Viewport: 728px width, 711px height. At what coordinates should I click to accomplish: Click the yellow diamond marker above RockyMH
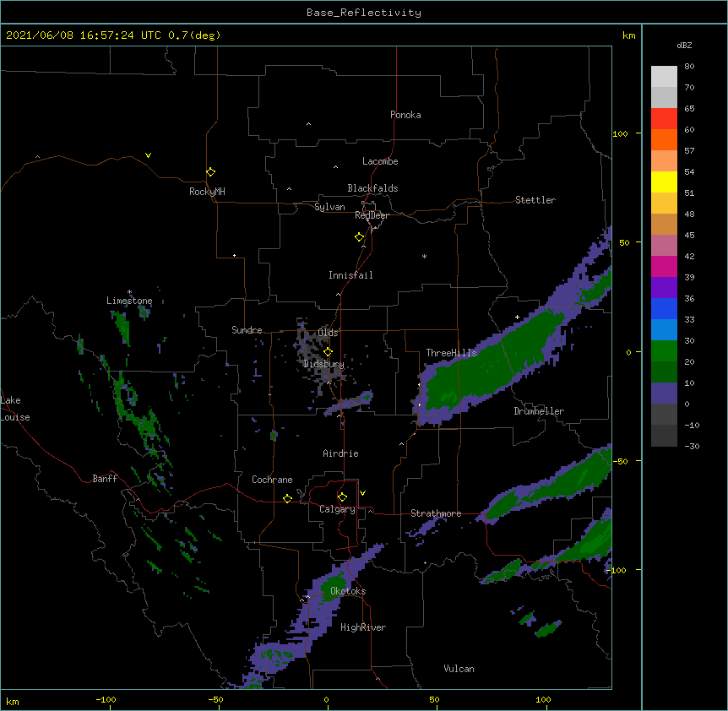tap(211, 172)
